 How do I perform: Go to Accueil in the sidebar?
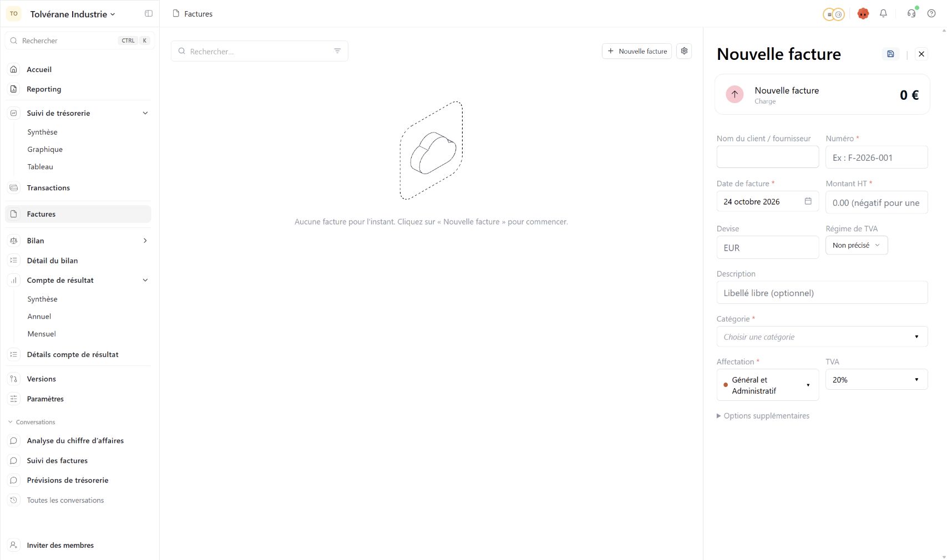click(x=78, y=69)
